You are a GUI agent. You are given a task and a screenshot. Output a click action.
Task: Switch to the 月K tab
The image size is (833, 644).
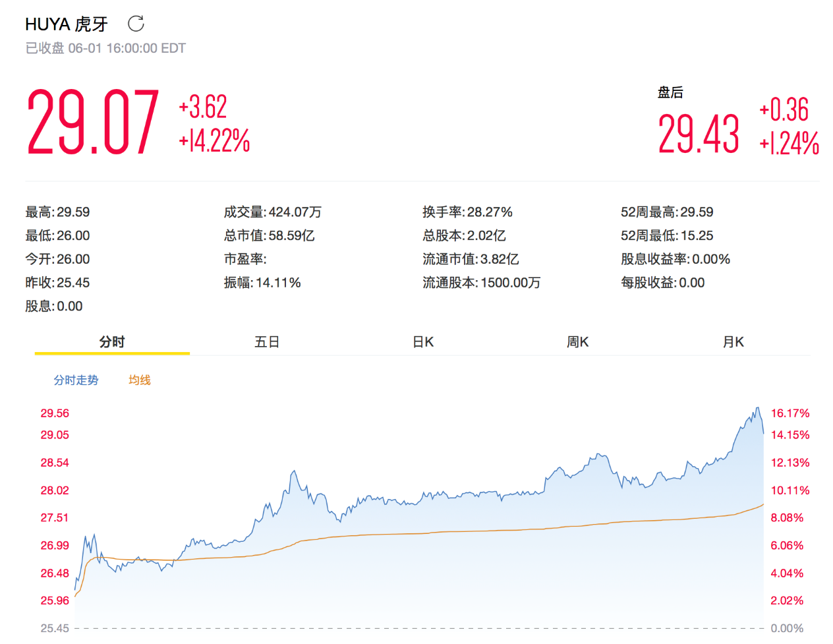click(x=733, y=342)
